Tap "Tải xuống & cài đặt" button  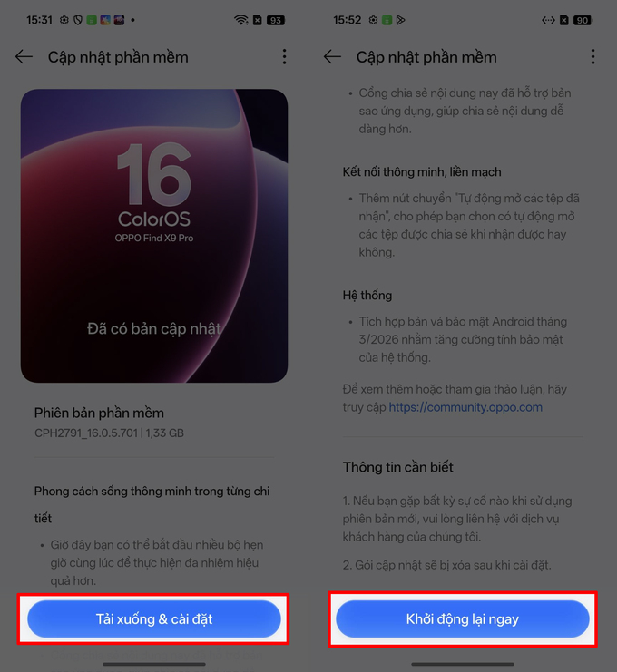[x=154, y=618]
